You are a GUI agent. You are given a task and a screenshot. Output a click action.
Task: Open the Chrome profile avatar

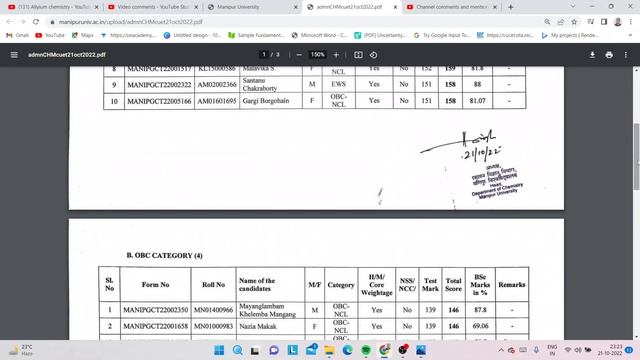coord(618,22)
